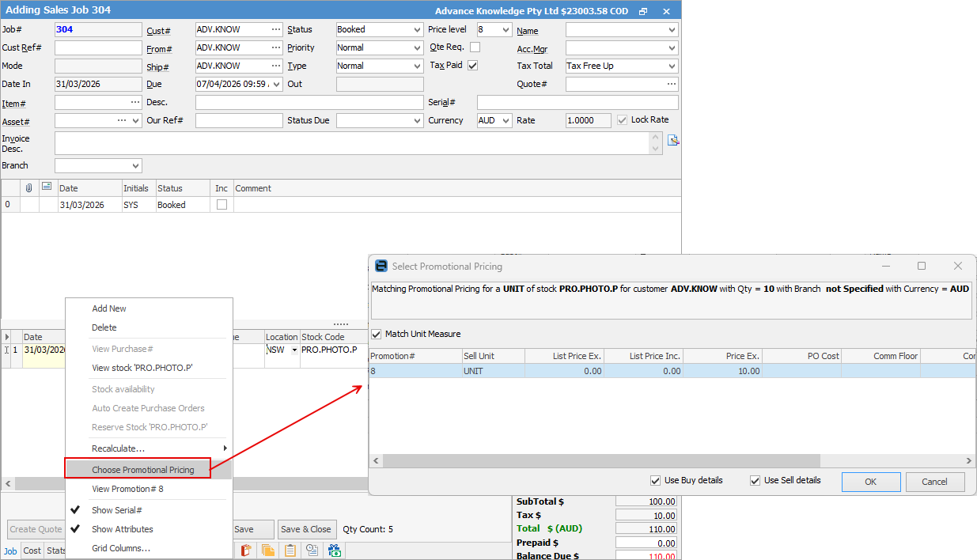Click the paperclip attachment column icon
This screenshot has height=560, width=977.
coord(29,188)
